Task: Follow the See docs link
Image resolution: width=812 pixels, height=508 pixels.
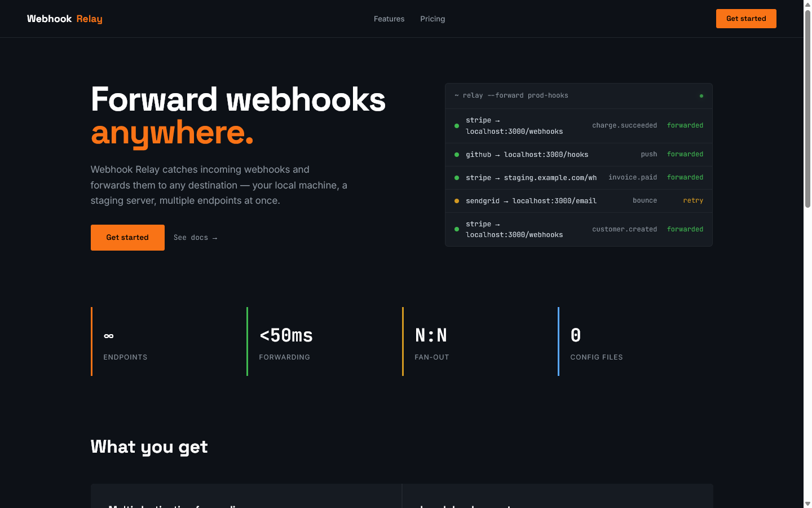Action: pos(195,238)
